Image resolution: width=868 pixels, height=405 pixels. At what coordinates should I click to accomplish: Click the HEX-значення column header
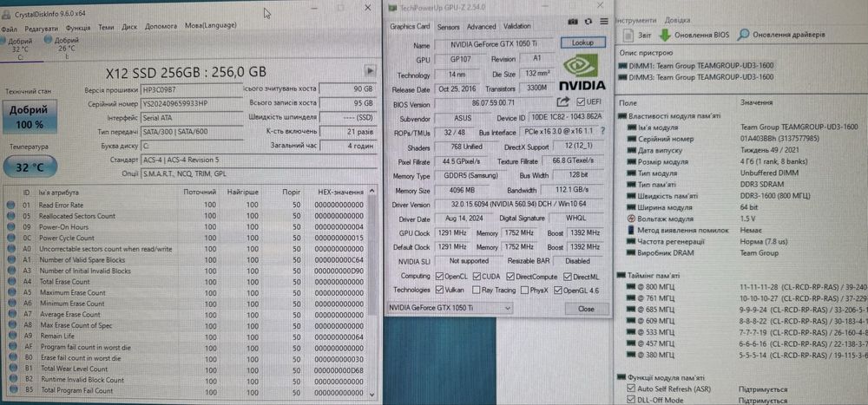pos(340,193)
